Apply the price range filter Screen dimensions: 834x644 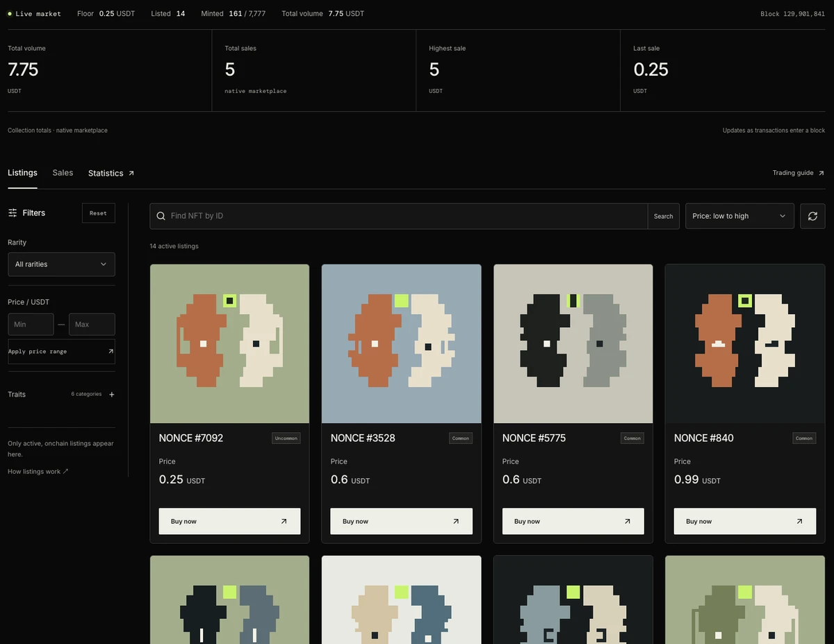click(x=61, y=352)
